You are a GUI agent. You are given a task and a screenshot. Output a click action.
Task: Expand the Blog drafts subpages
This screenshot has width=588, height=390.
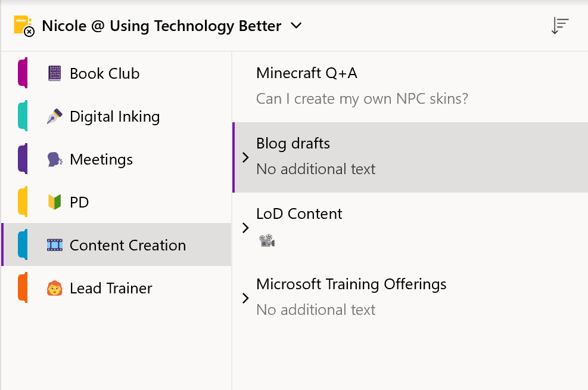(x=245, y=157)
